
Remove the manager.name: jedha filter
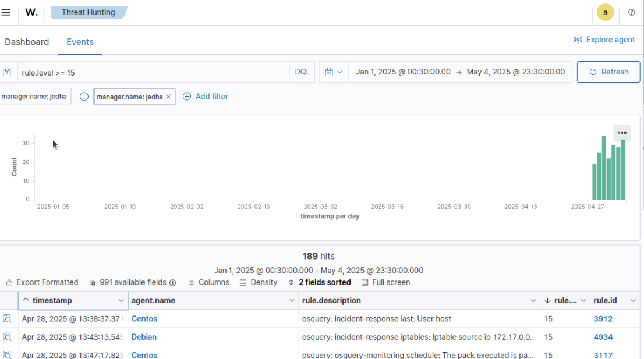click(x=168, y=97)
